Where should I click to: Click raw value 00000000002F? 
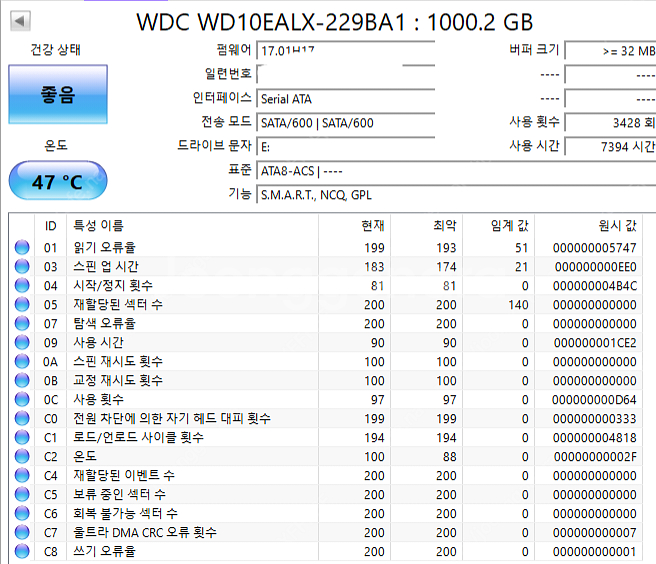[595, 456]
